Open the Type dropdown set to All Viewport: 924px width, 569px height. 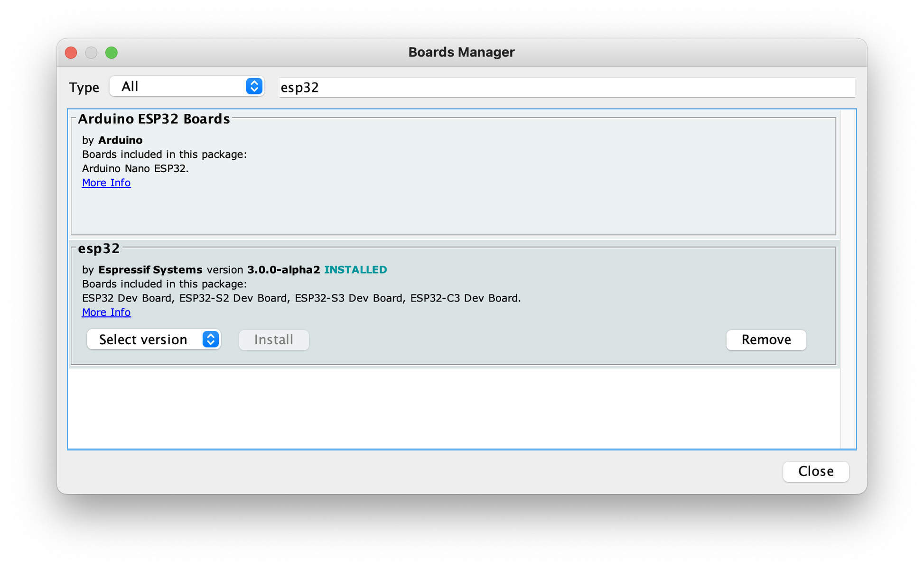pyautogui.click(x=187, y=86)
